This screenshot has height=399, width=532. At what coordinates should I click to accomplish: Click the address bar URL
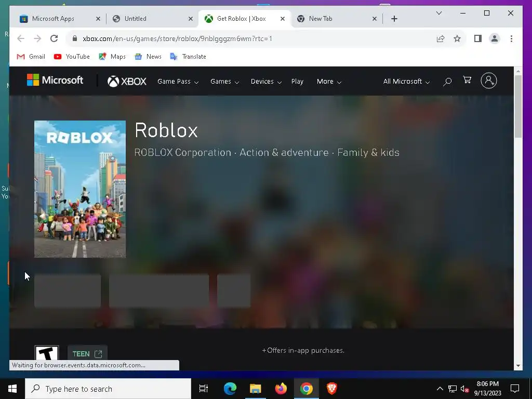click(177, 38)
